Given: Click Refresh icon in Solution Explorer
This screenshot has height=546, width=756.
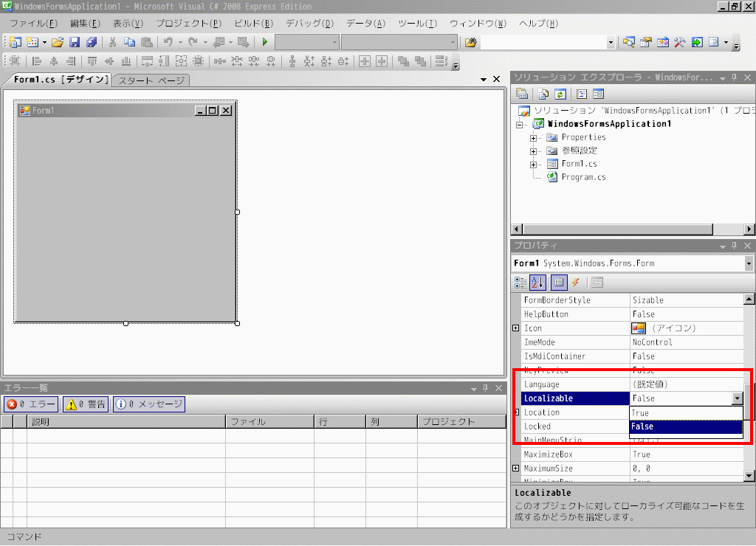Looking at the screenshot, I should click(x=560, y=94).
